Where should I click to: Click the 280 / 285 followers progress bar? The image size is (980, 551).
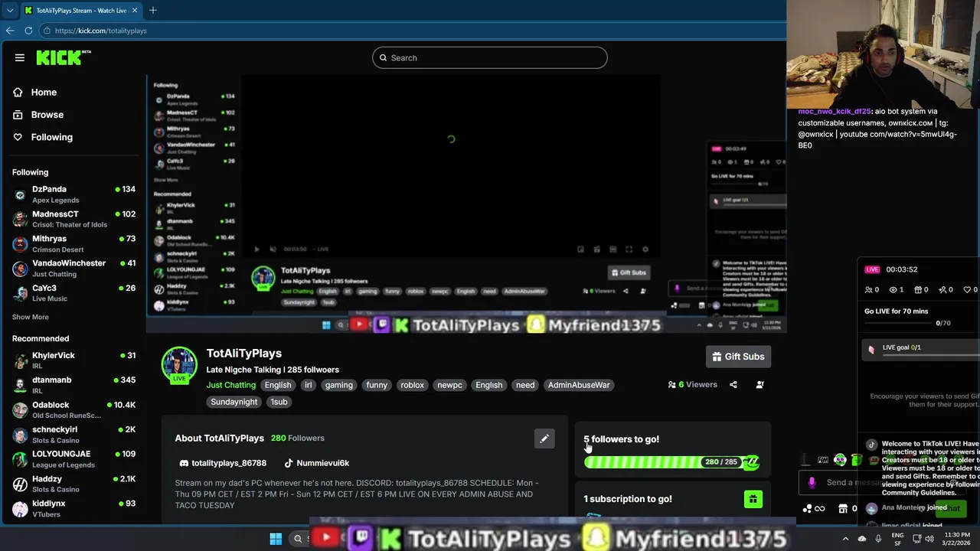(671, 462)
